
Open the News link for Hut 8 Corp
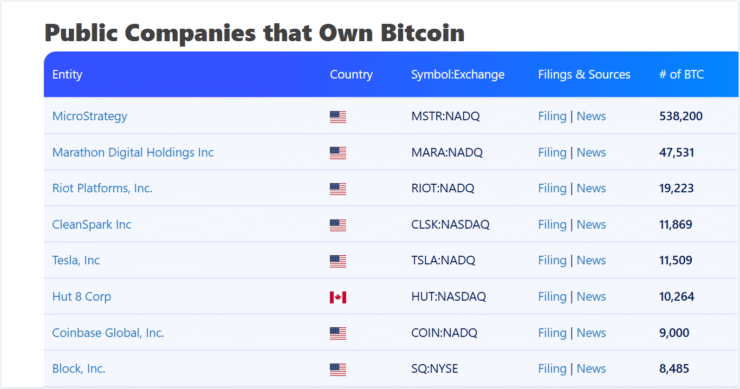click(x=591, y=296)
